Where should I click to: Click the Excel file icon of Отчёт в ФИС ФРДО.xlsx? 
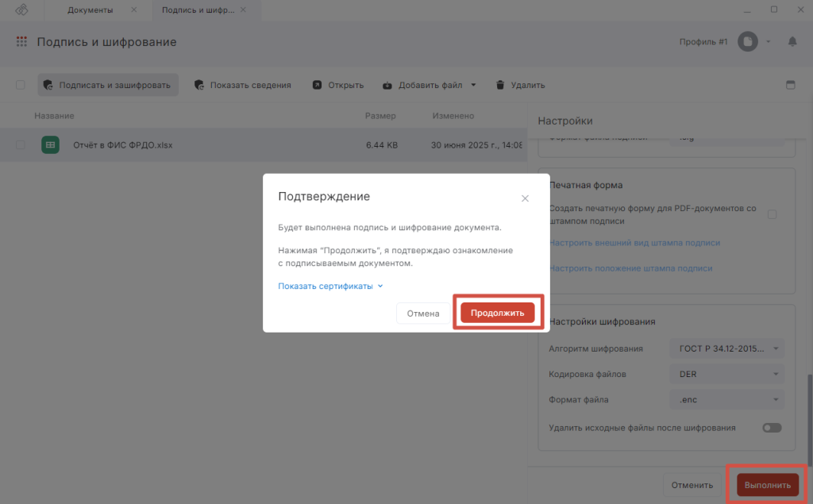tap(50, 145)
